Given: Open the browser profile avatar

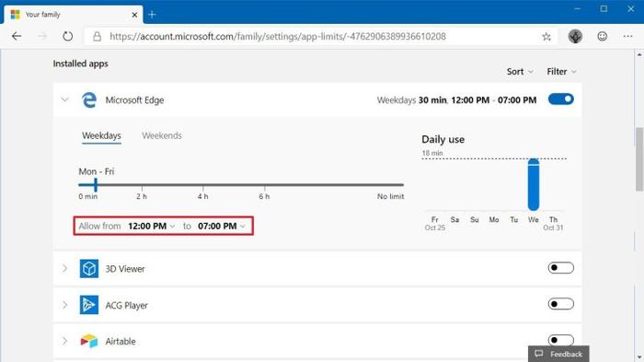Looking at the screenshot, I should (x=575, y=36).
